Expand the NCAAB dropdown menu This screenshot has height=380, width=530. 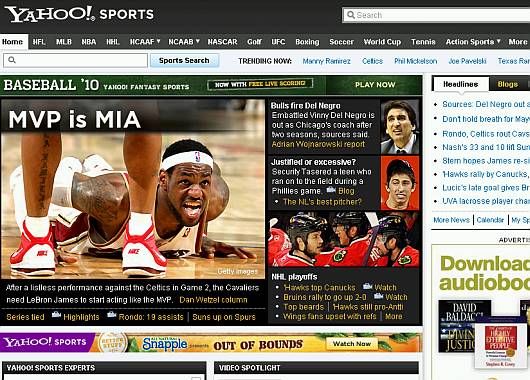pos(184,42)
